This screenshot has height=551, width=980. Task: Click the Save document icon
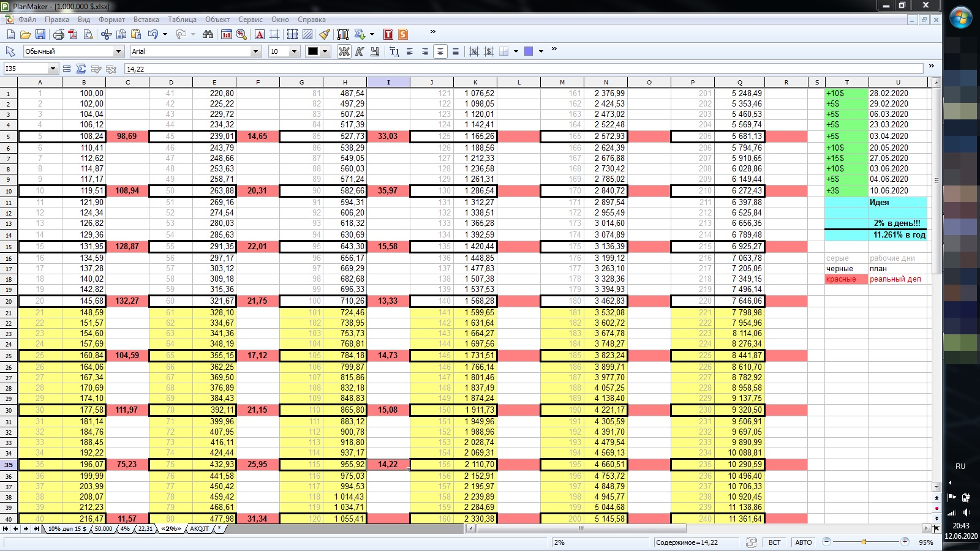click(40, 34)
